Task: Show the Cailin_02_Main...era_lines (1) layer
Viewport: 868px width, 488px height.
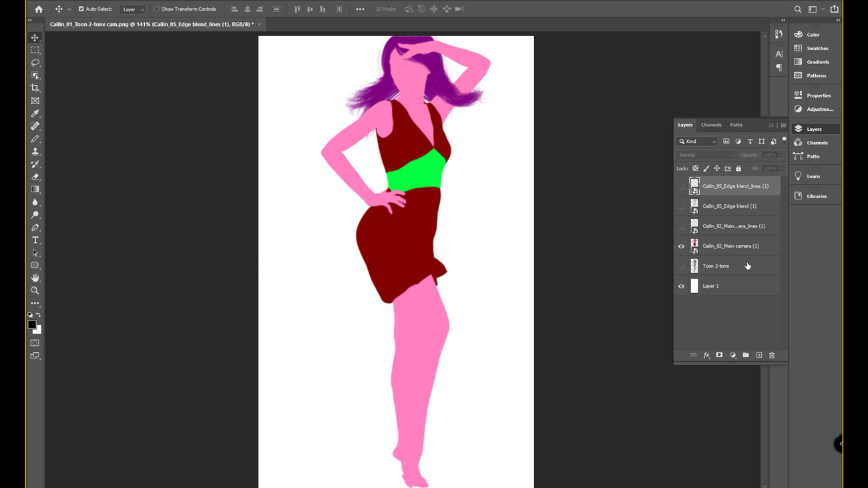Action: click(x=681, y=226)
